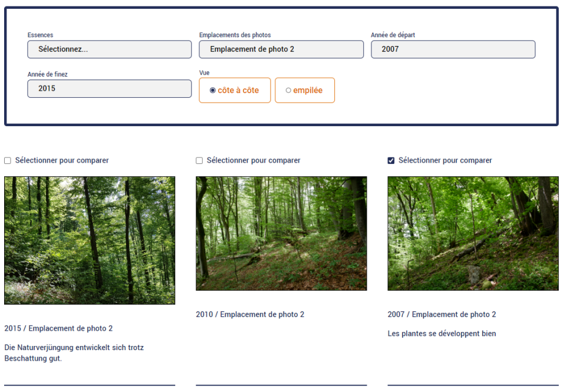Viewport: 566px width, 392px height.
Task: Open the Emplacements des photos dropdown
Action: click(x=281, y=49)
